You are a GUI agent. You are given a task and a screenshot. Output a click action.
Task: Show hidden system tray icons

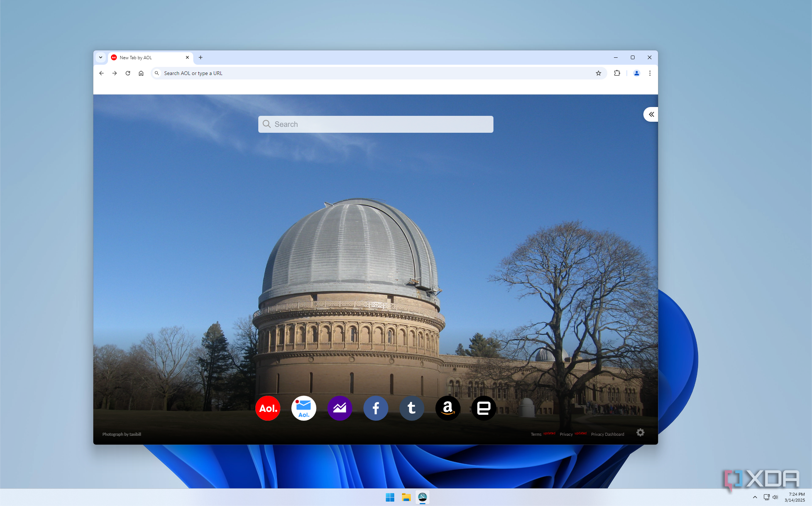(755, 497)
